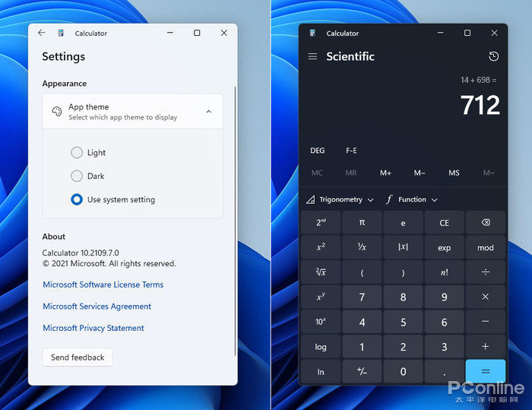Click the pi constant key
Image resolution: width=532 pixels, height=410 pixels.
[362, 222]
